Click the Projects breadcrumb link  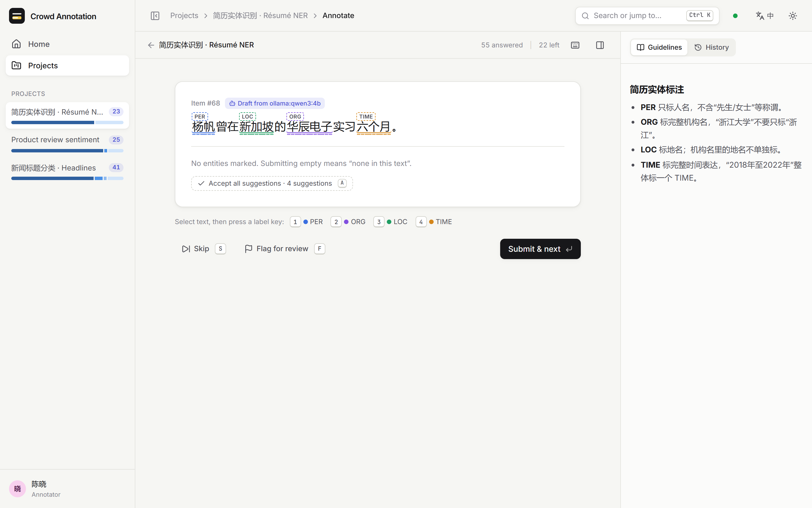point(184,16)
